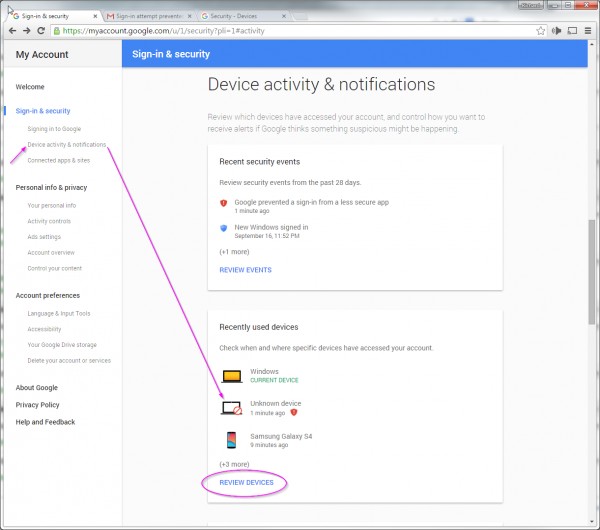Click the REVIEW DEVICES link

[246, 483]
